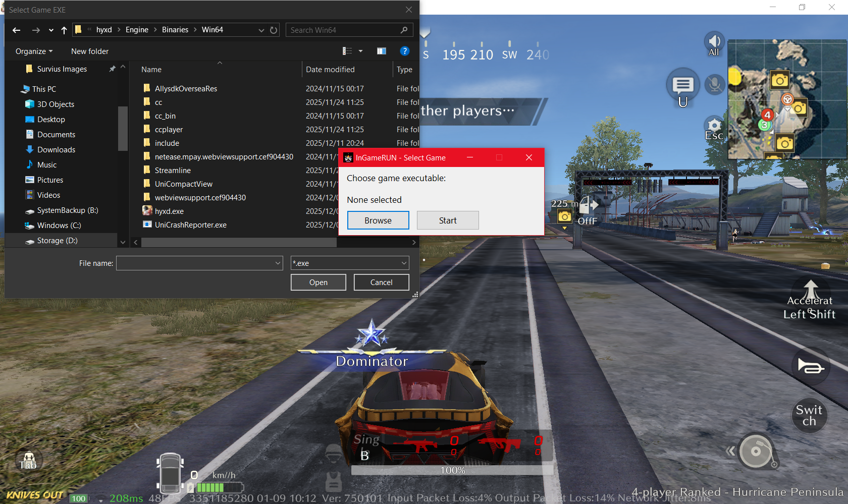The width and height of the screenshot is (848, 504).
Task: Open the File name history dropdown
Action: pyautogui.click(x=278, y=263)
